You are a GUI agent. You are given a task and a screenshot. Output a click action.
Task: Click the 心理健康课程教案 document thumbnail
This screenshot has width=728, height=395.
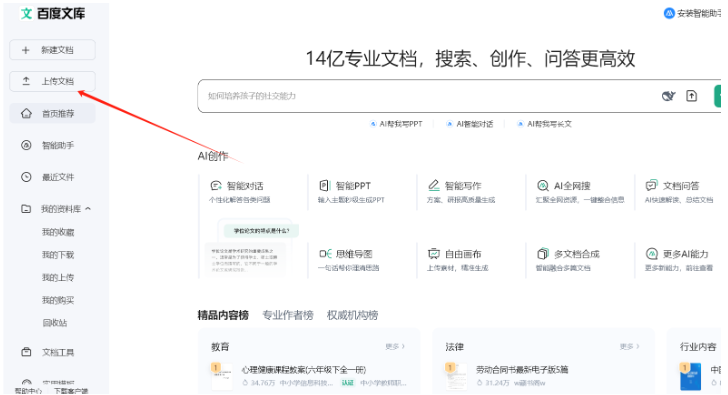[221, 376]
